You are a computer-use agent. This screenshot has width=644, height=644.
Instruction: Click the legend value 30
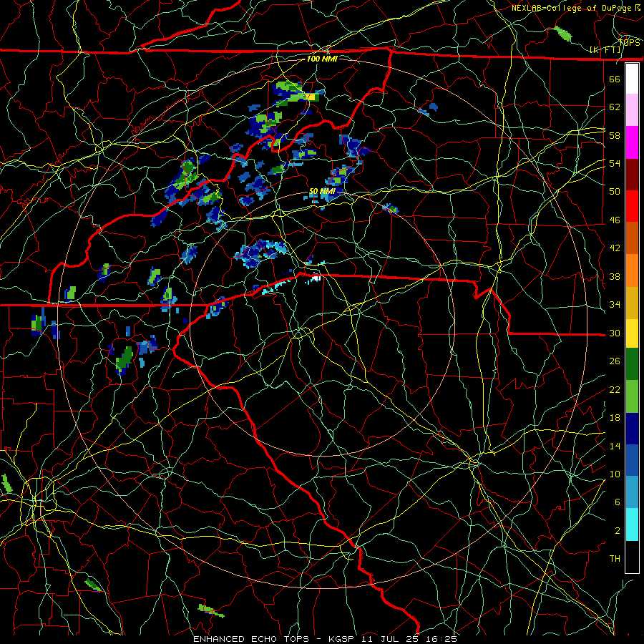[615, 333]
